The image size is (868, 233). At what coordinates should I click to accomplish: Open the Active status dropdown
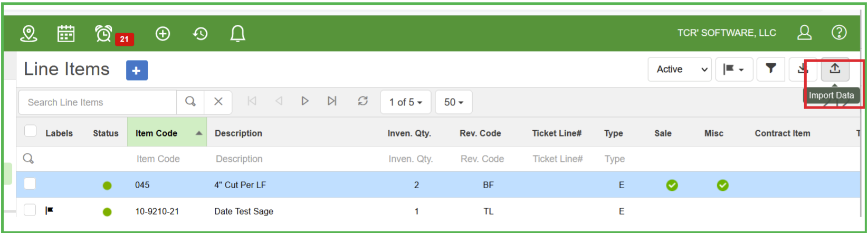[x=680, y=69]
